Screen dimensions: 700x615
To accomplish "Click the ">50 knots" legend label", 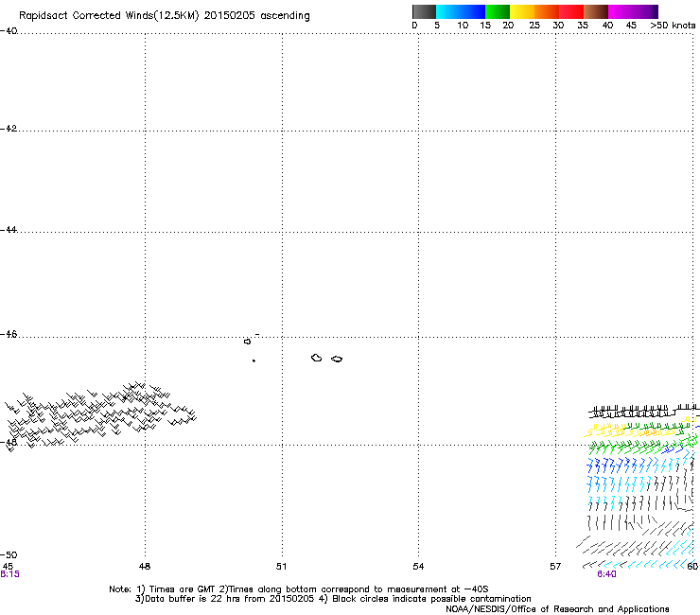I will tap(673, 26).
